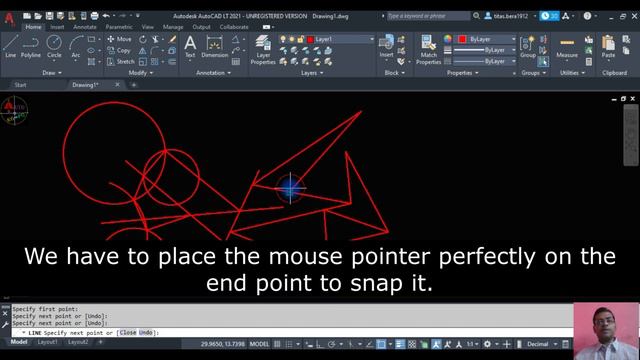Click the Plot (print) icon

94,16
